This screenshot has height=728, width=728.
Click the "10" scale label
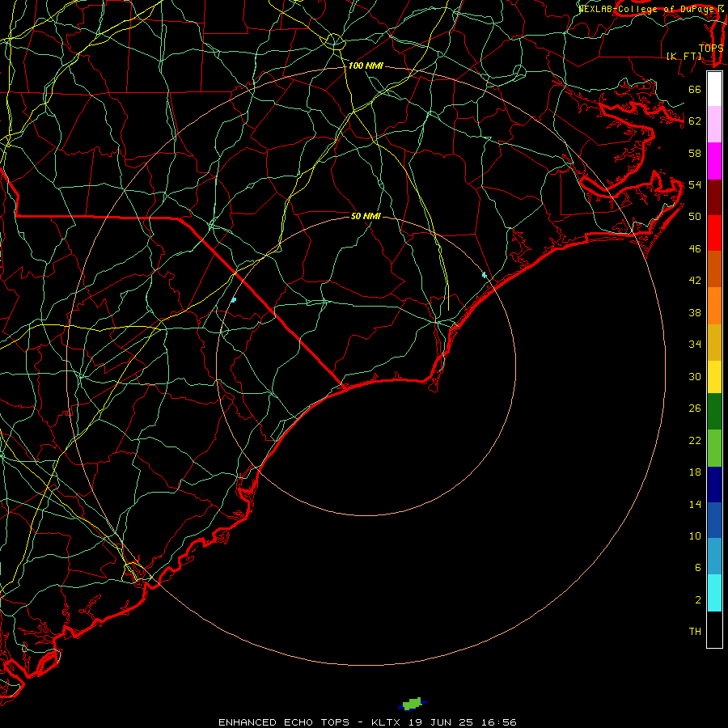(695, 535)
